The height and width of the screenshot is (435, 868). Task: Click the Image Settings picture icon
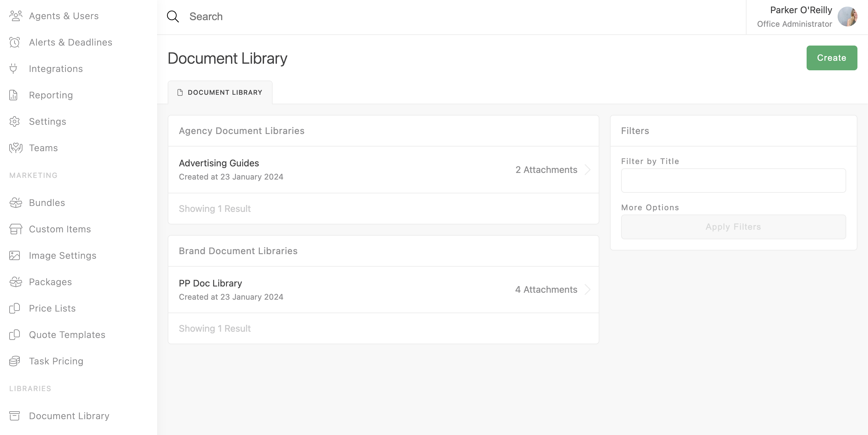[x=15, y=255]
